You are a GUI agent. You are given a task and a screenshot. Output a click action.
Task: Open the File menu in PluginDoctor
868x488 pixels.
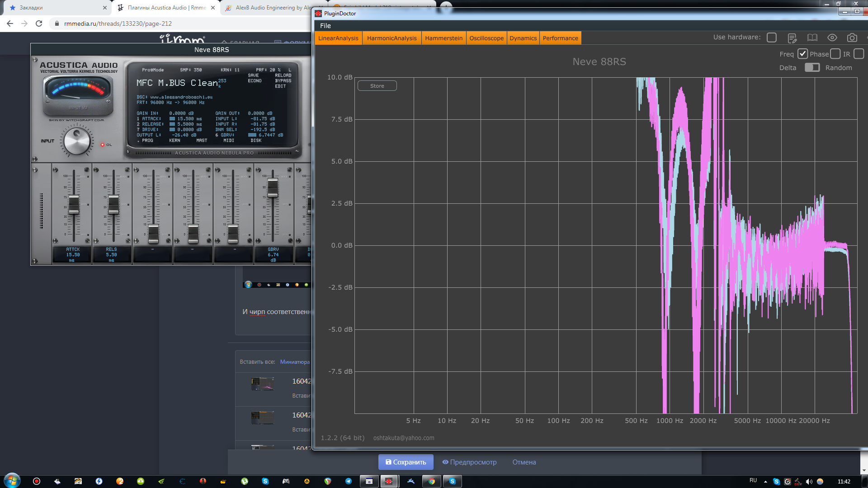(325, 26)
